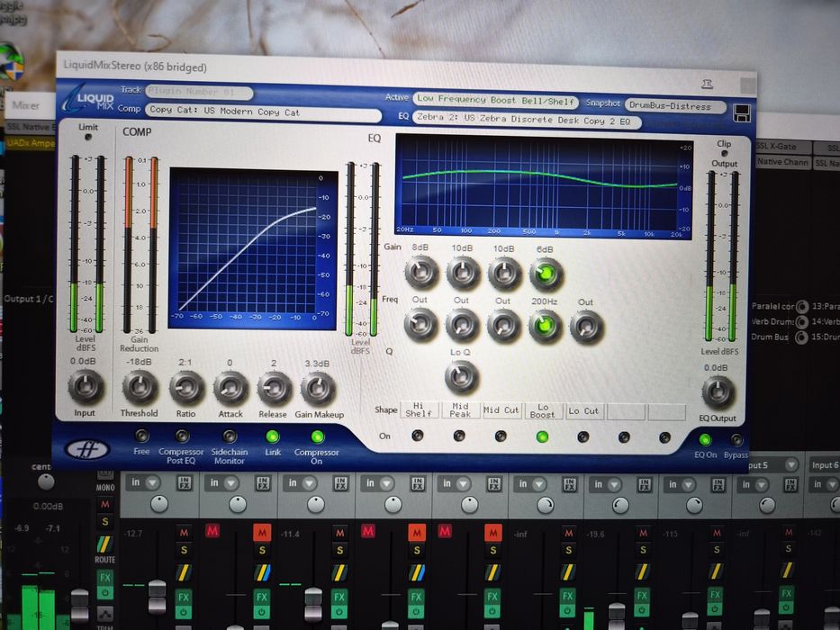
Task: Click the envelope icon above TRIM on master
Action: 105,614
